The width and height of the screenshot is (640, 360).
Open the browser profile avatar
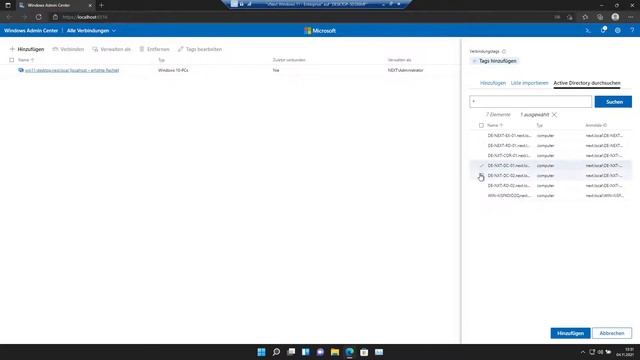615,17
